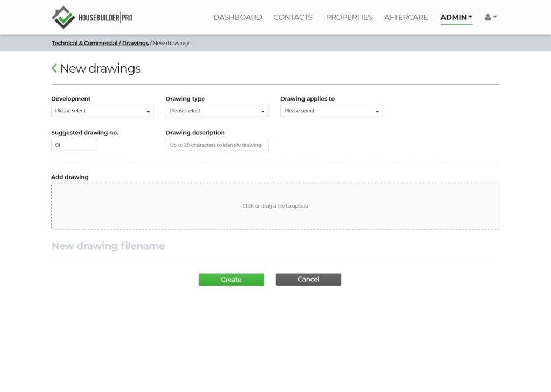Image resolution: width=551 pixels, height=392 pixels.
Task: Open the Drawing applies to dropdown
Action: click(x=331, y=111)
